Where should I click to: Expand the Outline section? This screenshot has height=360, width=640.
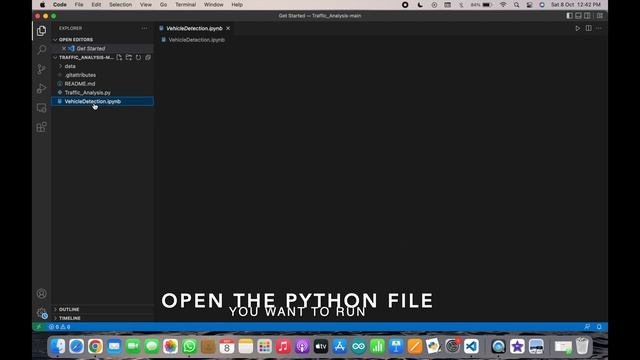pos(56,309)
